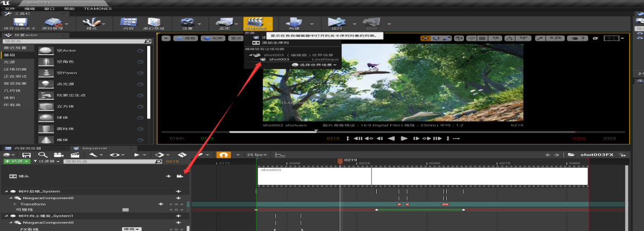Expand the Transform track
The height and width of the screenshot is (231, 644).
[15, 204]
